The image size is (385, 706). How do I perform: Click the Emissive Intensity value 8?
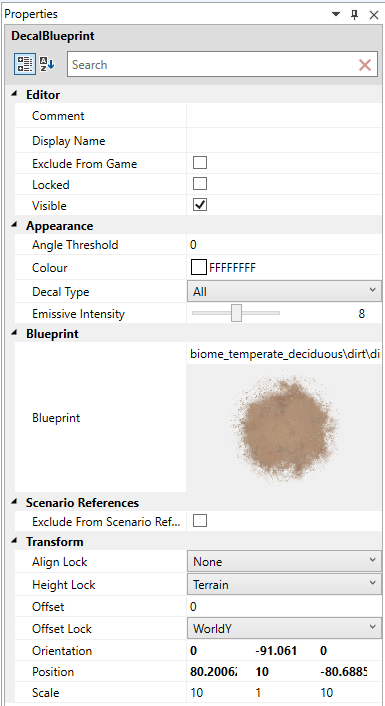(362, 314)
